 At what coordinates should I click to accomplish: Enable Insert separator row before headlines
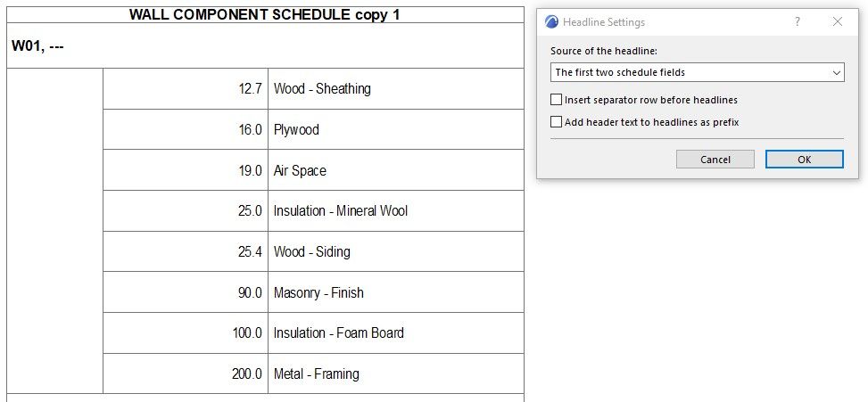pos(557,100)
